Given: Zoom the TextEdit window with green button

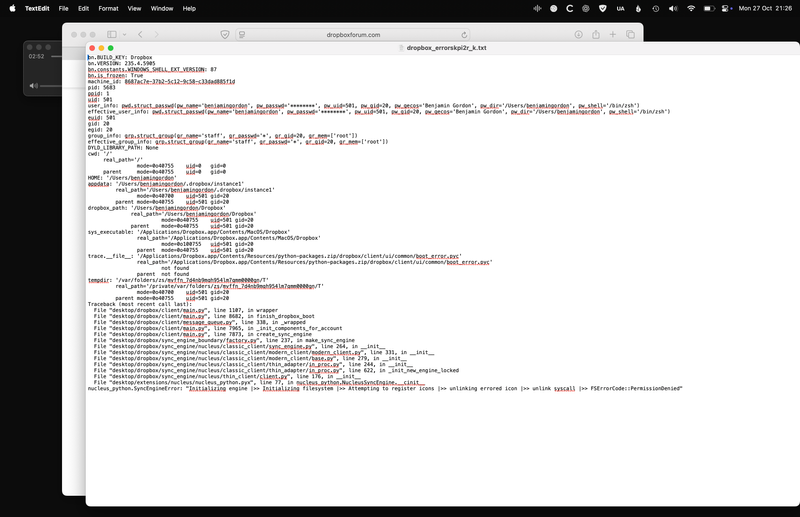Looking at the screenshot, I should pos(111,48).
